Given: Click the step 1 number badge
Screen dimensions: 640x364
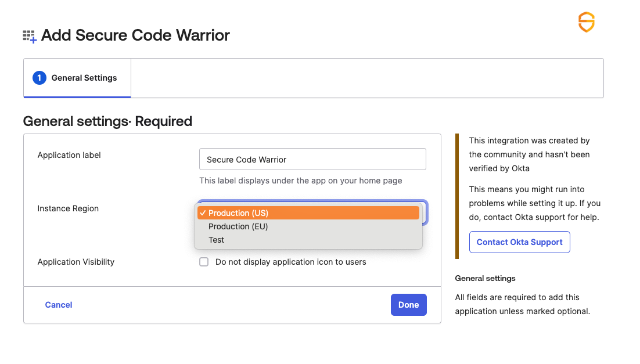Looking at the screenshot, I should pos(39,78).
